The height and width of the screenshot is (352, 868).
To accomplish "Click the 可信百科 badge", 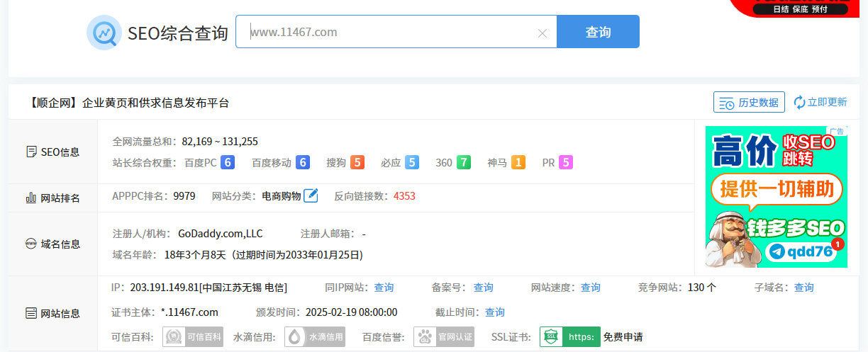I will point(193,336).
